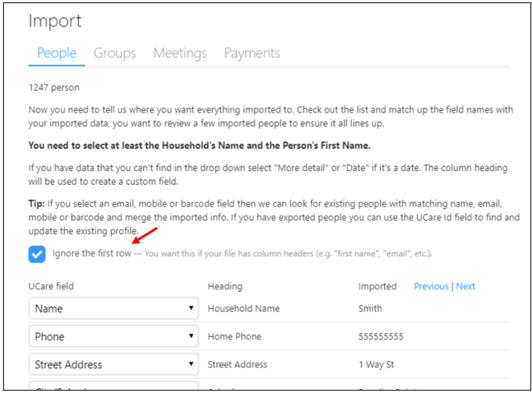
Task: Click the Previous link
Action: pyautogui.click(x=431, y=286)
